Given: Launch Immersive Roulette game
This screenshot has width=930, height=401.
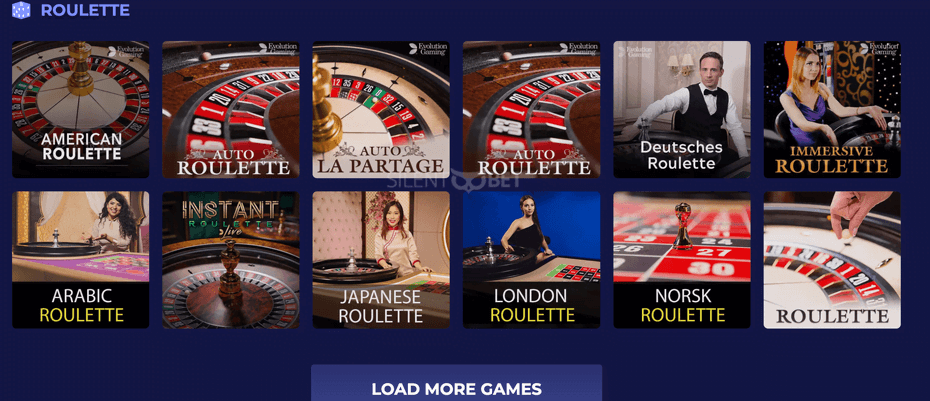Looking at the screenshot, I should [832, 109].
